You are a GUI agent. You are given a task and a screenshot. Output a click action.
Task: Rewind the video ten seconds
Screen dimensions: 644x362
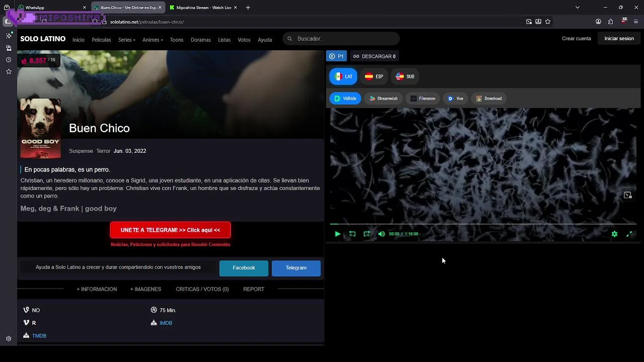pos(352,234)
